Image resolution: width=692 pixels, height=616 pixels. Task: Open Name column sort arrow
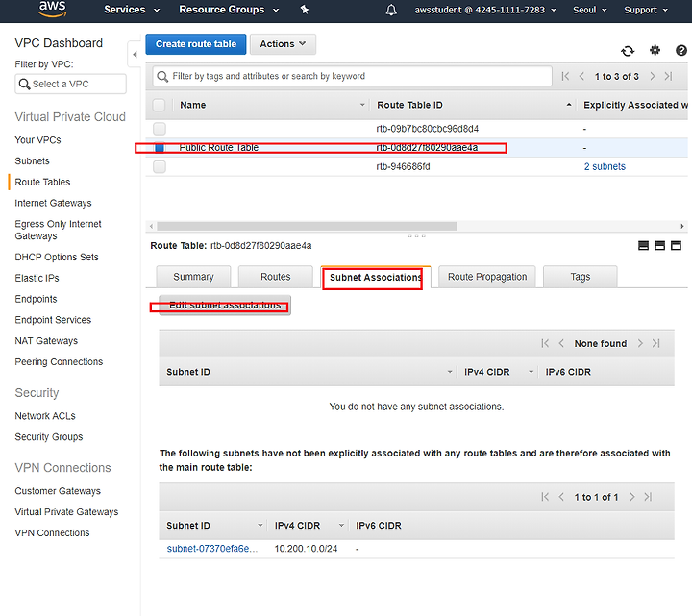362,105
